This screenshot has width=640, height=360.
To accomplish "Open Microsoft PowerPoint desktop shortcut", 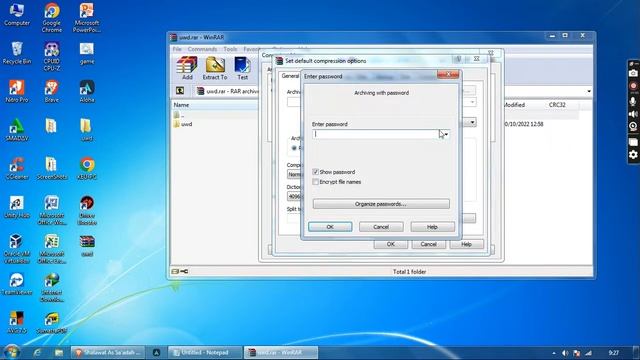I will [x=87, y=18].
